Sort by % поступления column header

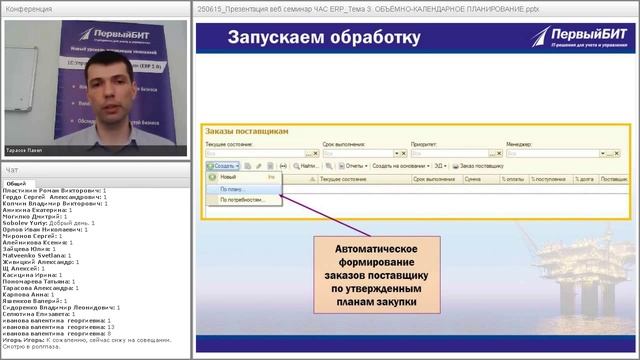pyautogui.click(x=551, y=179)
